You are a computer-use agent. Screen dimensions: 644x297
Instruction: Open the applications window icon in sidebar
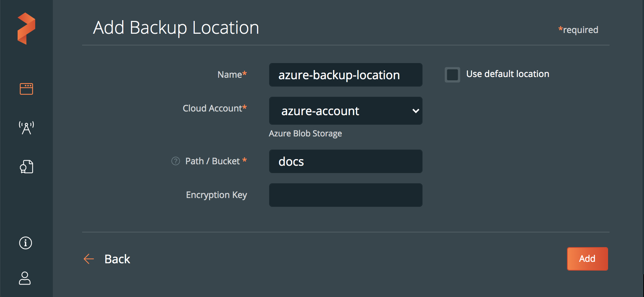click(x=26, y=89)
